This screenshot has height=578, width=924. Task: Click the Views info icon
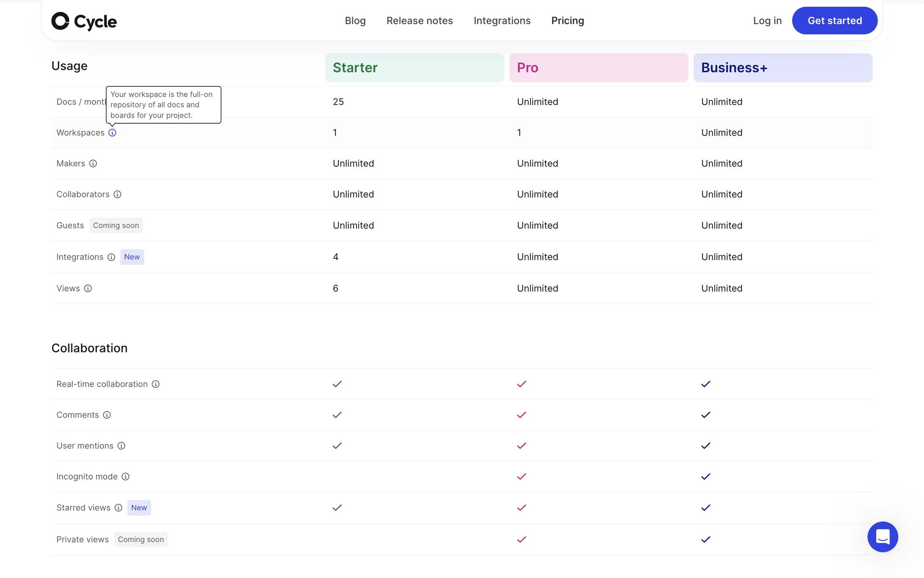point(88,289)
